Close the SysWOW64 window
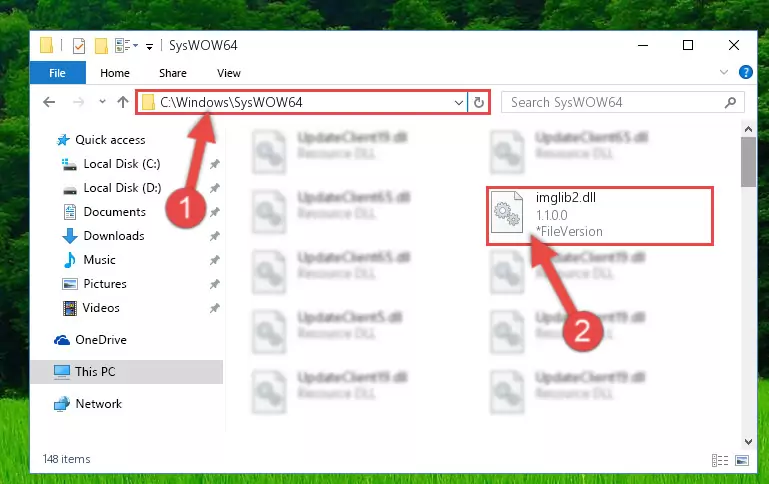The height and width of the screenshot is (484, 769). click(x=734, y=46)
